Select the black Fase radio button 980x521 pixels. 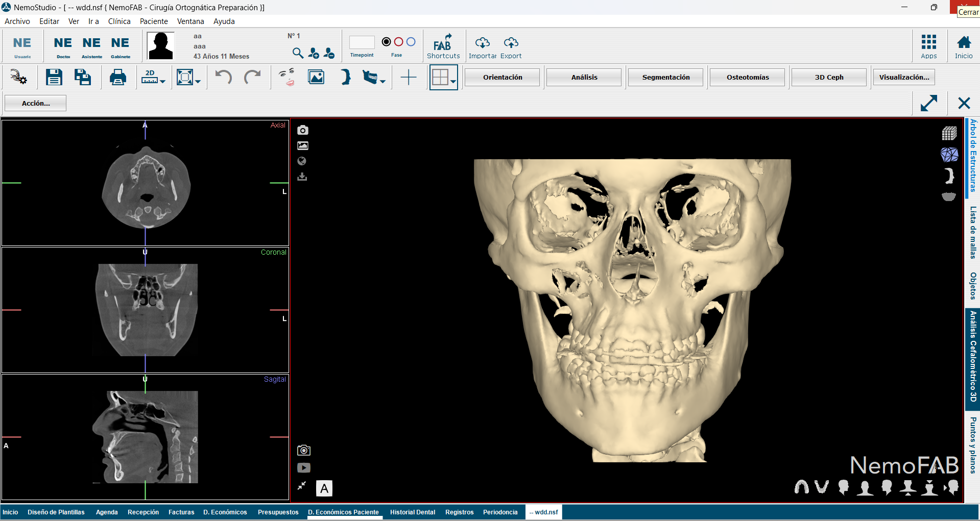coord(387,42)
